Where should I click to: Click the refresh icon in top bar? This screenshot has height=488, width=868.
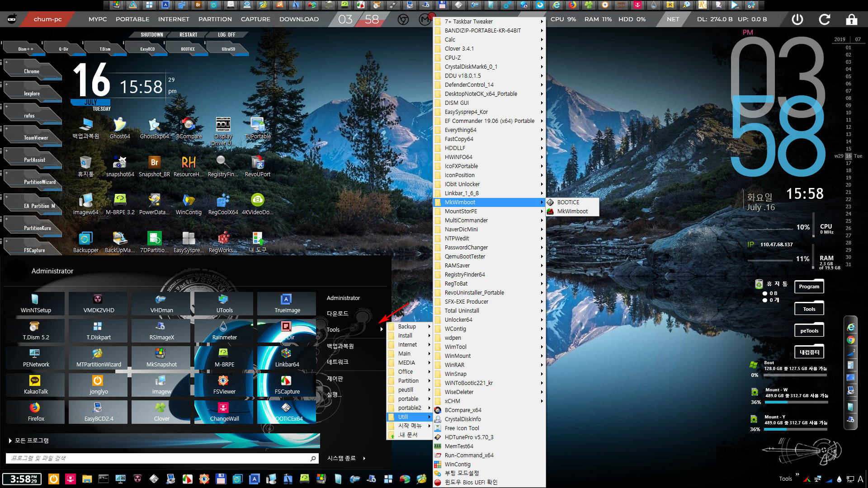point(825,19)
